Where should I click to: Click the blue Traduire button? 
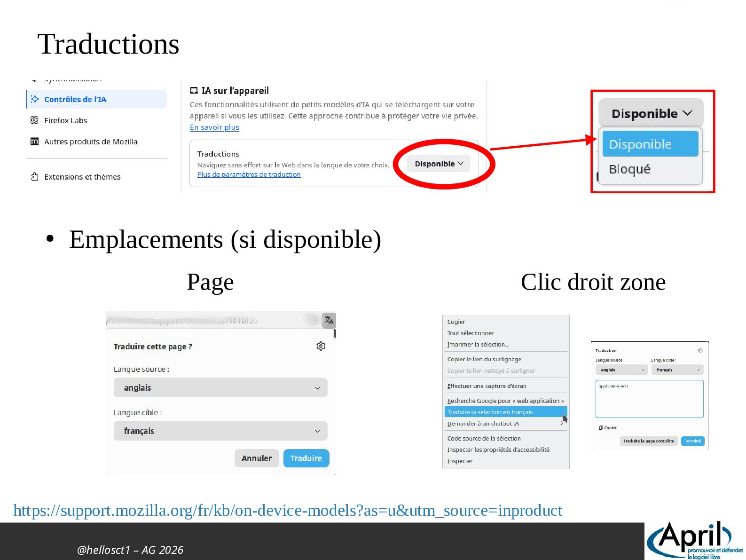coord(306,458)
